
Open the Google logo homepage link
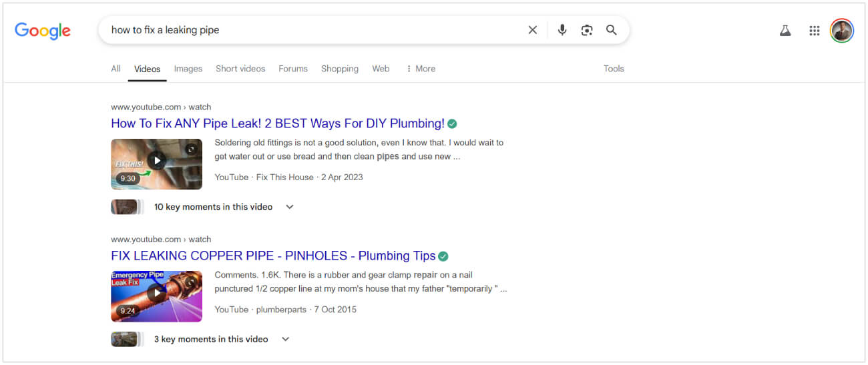(43, 31)
